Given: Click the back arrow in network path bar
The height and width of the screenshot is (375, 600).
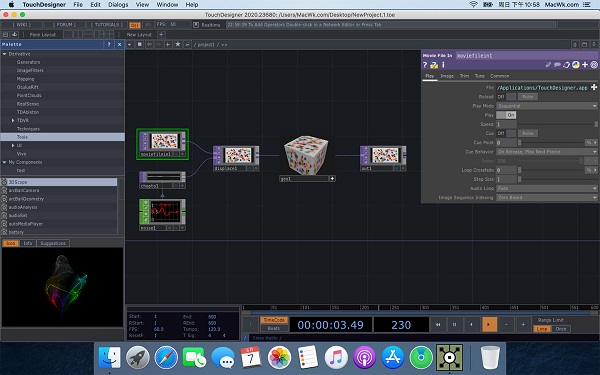Looking at the screenshot, I should coord(149,44).
